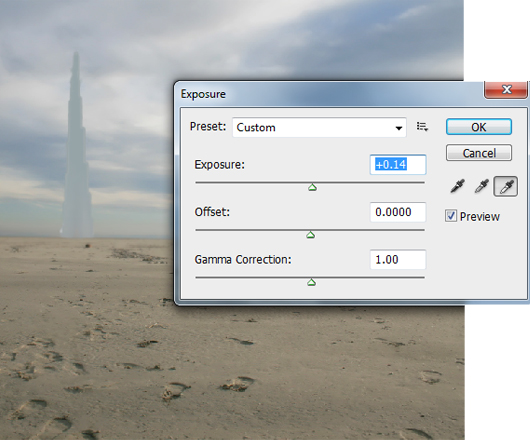530x440 pixels.
Task: Click the Exposure value field
Action: (398, 165)
